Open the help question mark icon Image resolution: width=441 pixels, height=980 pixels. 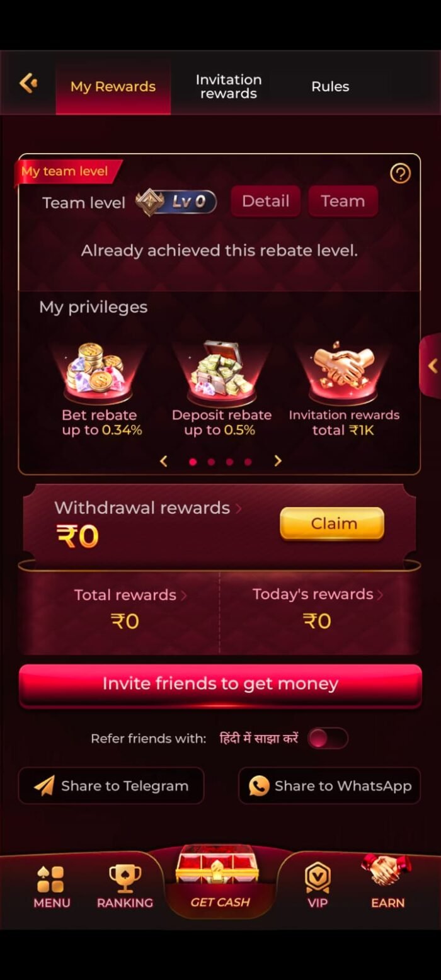pos(400,173)
